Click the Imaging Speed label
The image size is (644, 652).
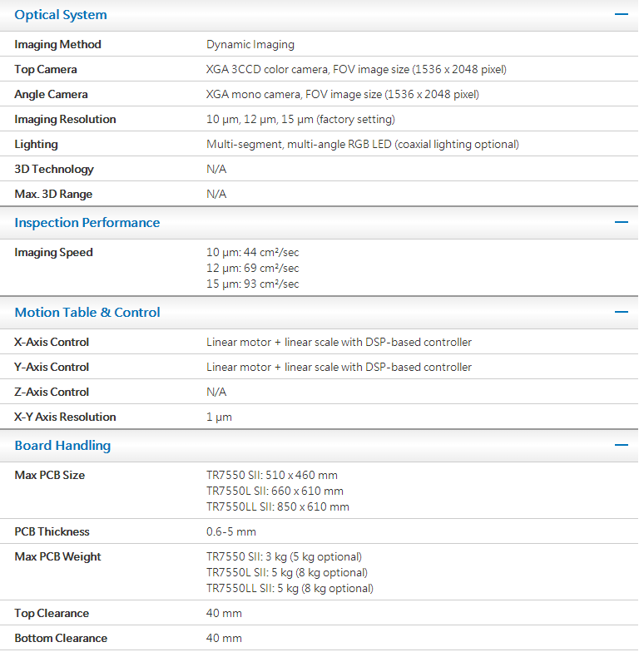[x=53, y=253]
